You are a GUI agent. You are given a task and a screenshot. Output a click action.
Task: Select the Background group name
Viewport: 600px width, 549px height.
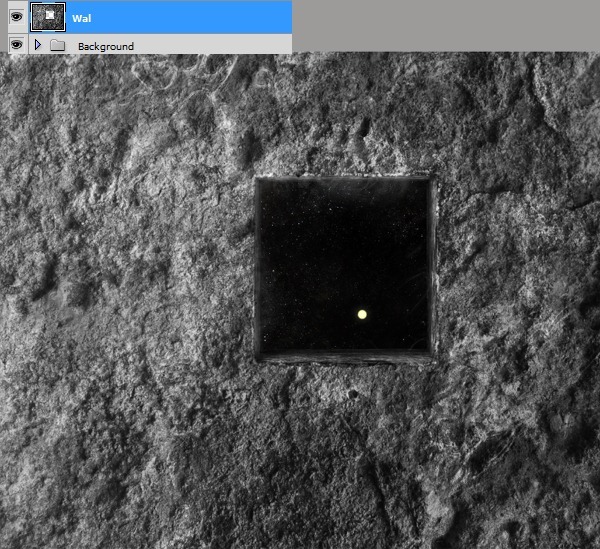click(106, 47)
